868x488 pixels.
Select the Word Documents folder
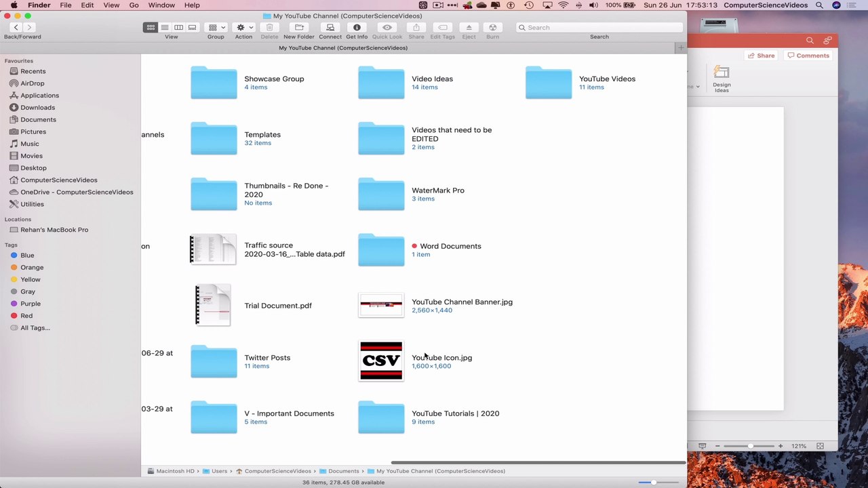click(381, 250)
